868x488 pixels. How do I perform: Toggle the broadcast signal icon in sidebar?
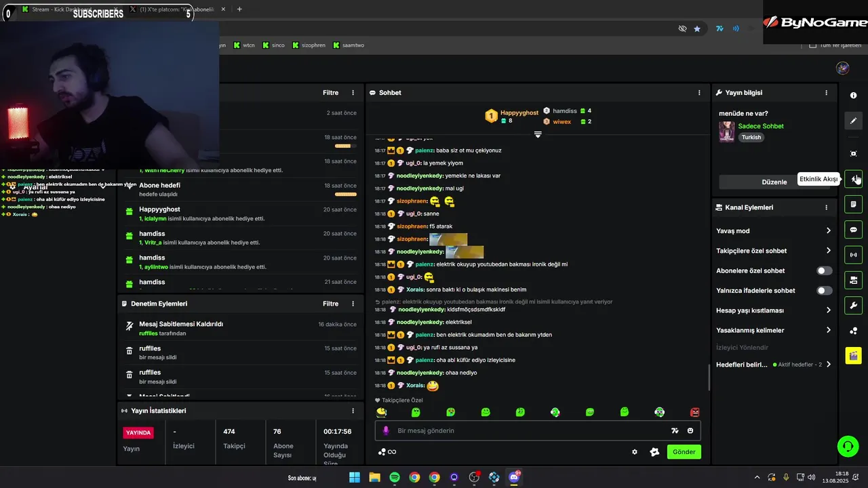point(853,255)
